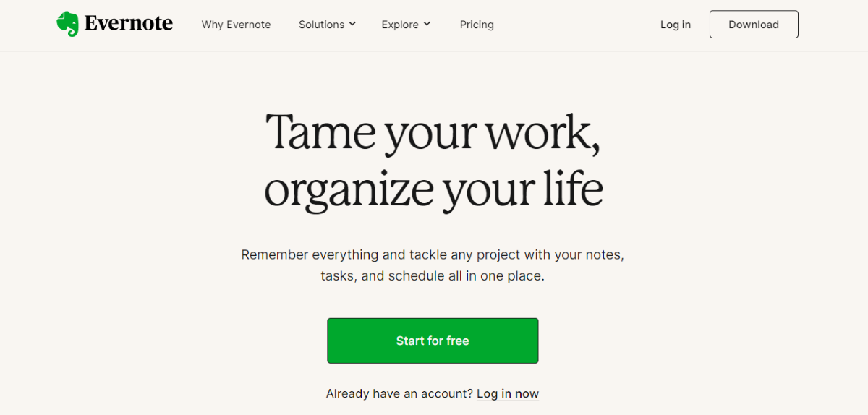This screenshot has height=415, width=868.
Task: Click the Evernote wordmark text in header
Action: coord(129,24)
